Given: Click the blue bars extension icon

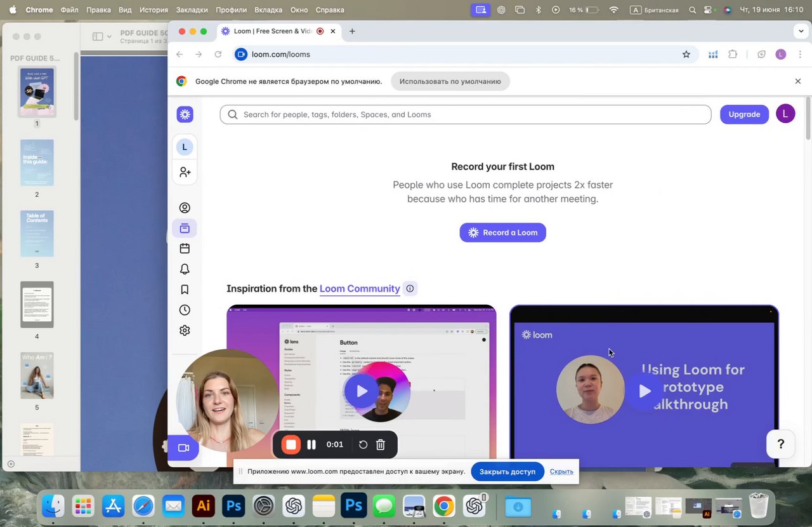Looking at the screenshot, I should click(713, 55).
